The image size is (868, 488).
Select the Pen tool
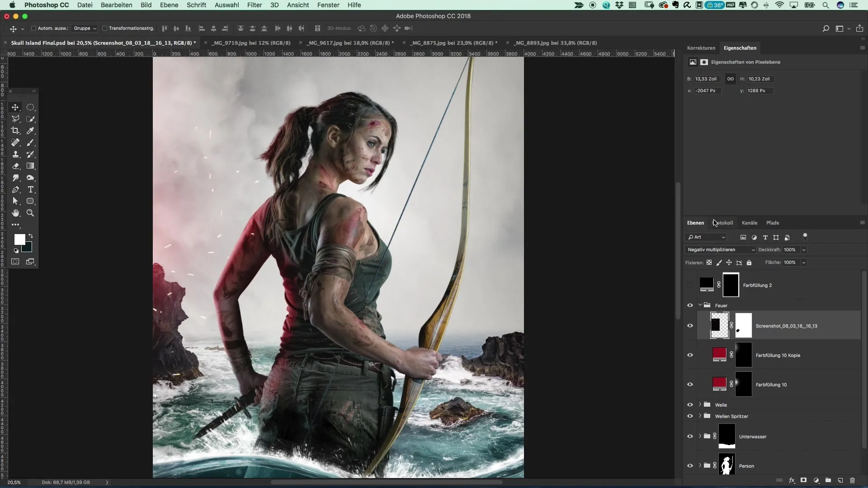pos(15,189)
